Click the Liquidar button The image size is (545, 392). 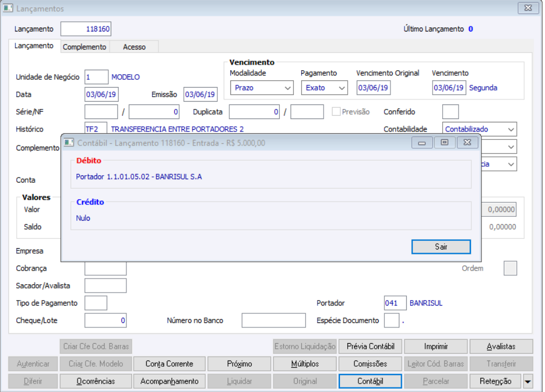click(x=239, y=381)
